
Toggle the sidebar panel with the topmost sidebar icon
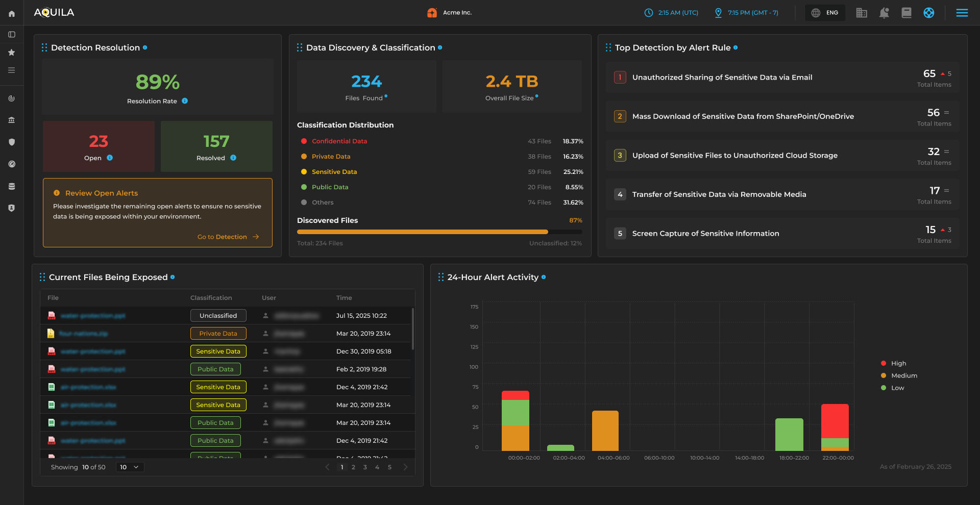(x=12, y=34)
